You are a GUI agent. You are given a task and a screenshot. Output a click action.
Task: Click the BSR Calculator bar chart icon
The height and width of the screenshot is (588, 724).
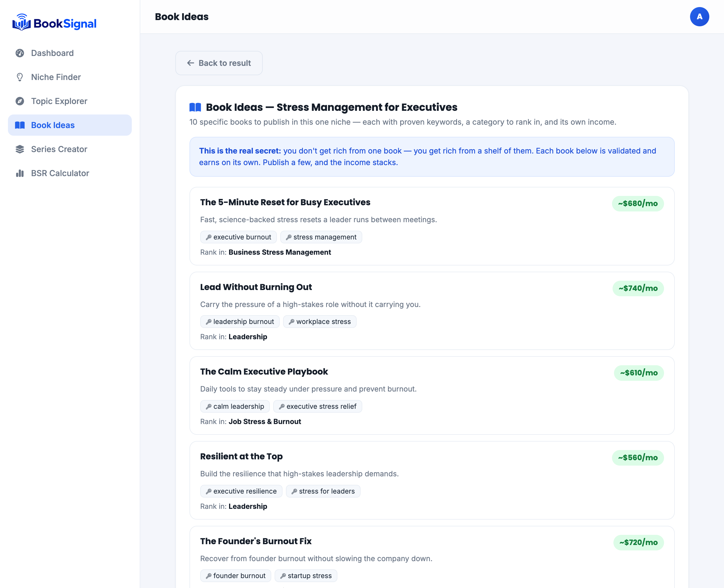20,173
